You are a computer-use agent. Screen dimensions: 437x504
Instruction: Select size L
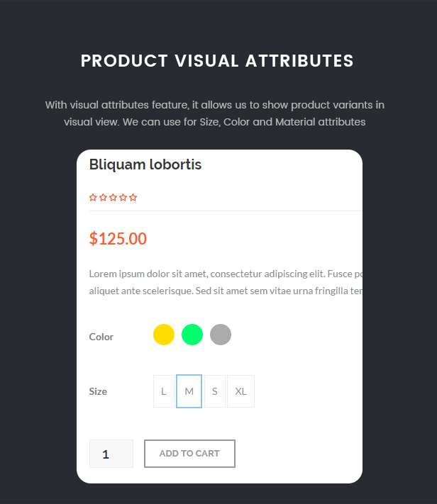164,391
